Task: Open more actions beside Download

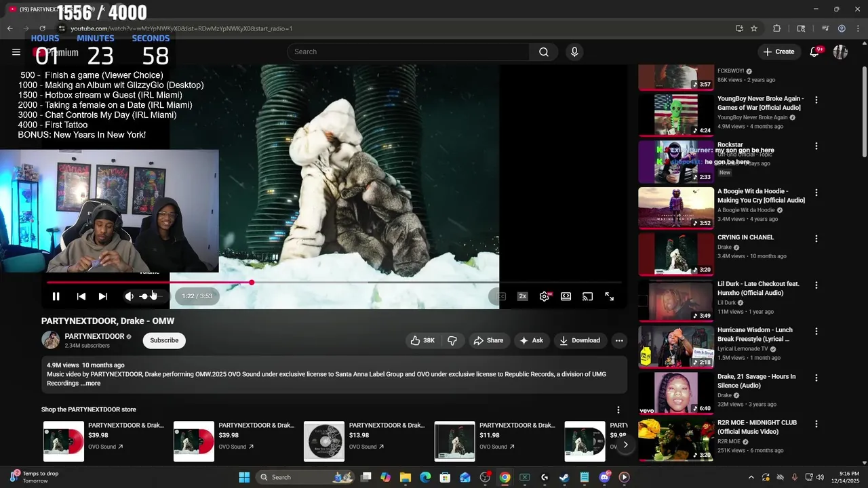Action: coord(618,340)
